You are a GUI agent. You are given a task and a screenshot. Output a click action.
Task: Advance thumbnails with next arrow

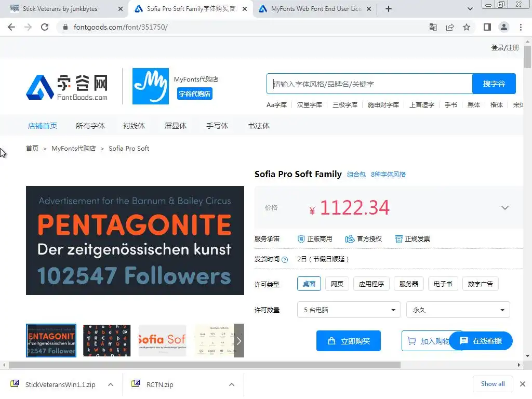pos(239,340)
